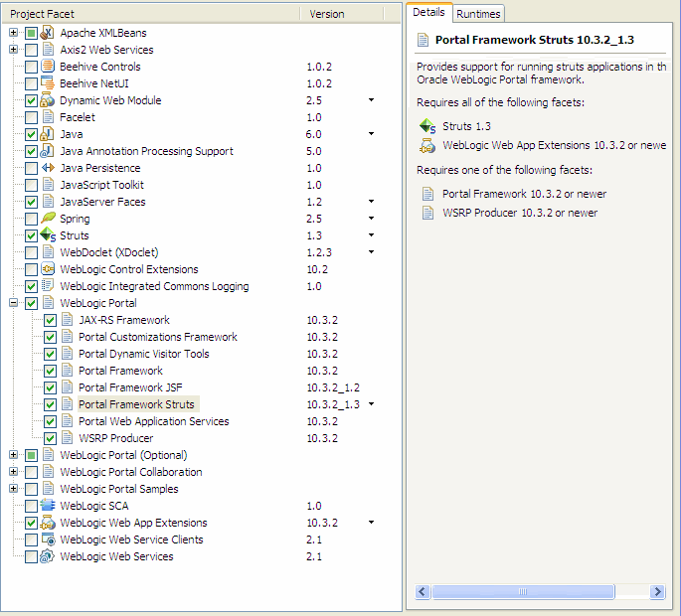Click the WebLogic Web Services icon
This screenshot has width=681, height=616.
[x=48, y=556]
